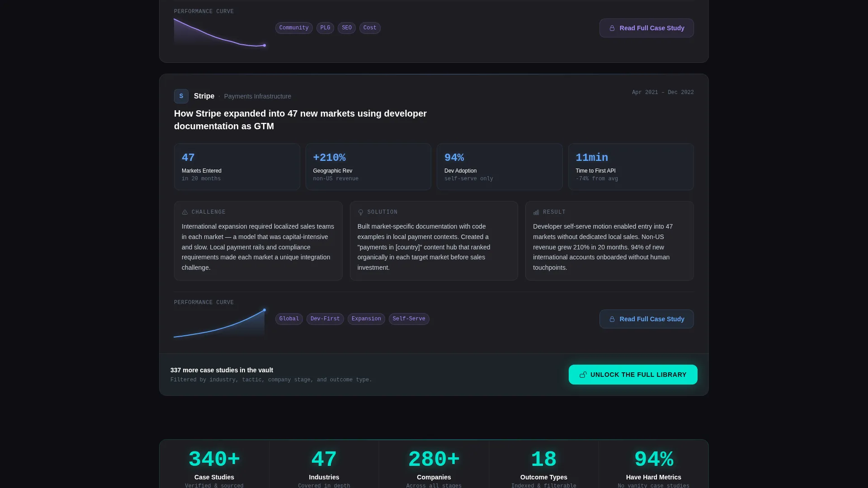Click the unlock icon in Unlock the Full Library
Screen dimensions: 868x488
(x=583, y=375)
